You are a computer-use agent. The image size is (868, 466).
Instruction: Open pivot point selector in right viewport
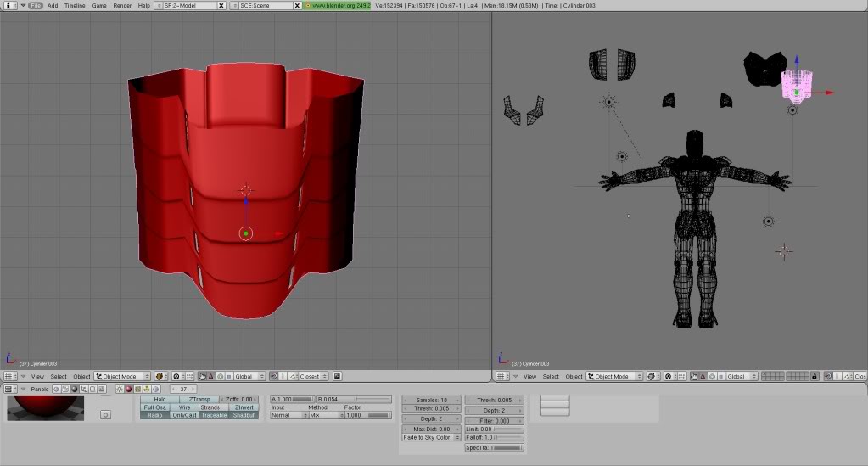pos(669,376)
